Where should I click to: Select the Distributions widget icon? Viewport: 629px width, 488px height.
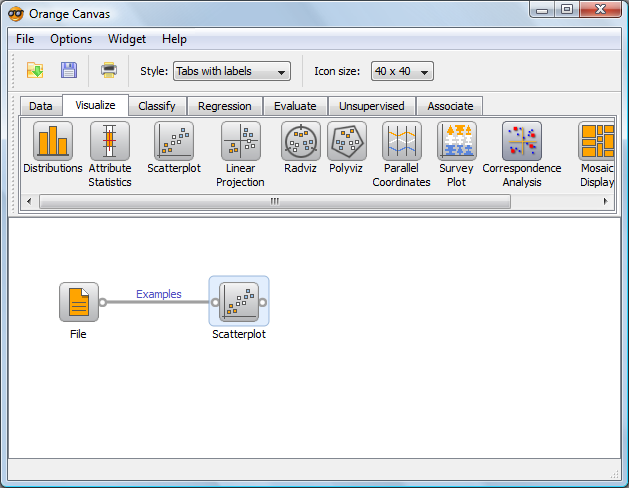[53, 142]
